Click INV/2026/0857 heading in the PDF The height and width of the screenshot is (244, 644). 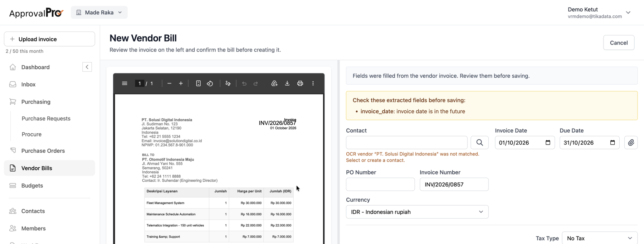pyautogui.click(x=277, y=123)
